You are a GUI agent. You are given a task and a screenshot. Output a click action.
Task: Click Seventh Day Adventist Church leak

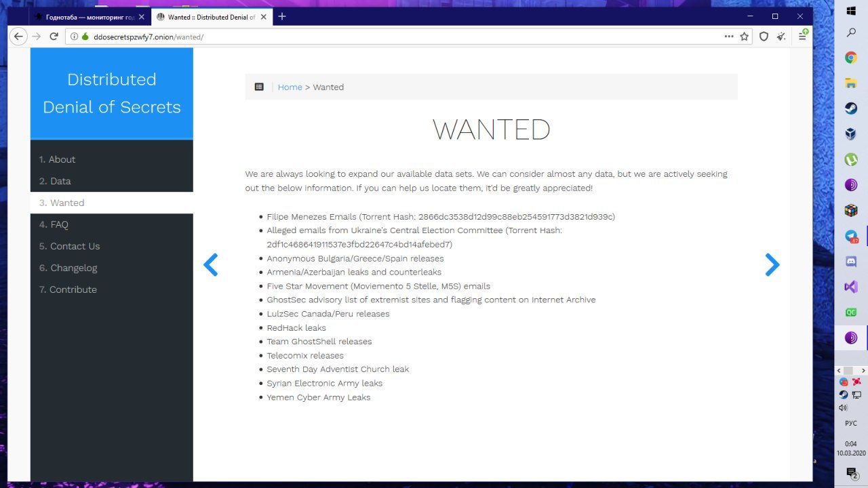pos(338,369)
